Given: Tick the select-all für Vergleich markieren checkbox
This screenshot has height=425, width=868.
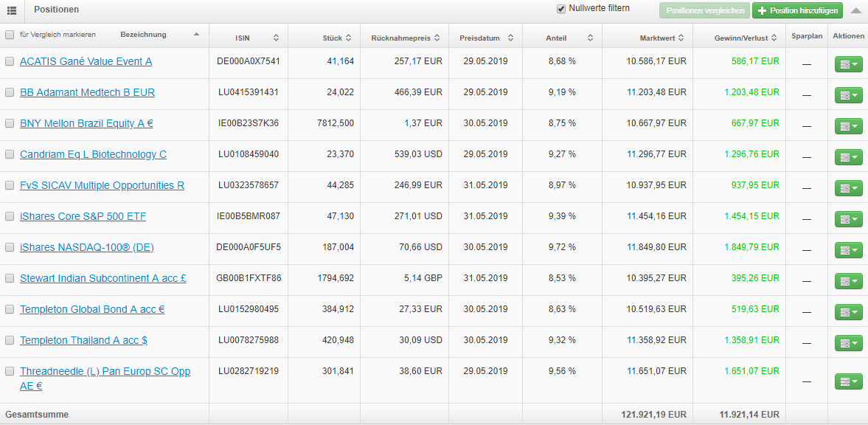Looking at the screenshot, I should 10,35.
